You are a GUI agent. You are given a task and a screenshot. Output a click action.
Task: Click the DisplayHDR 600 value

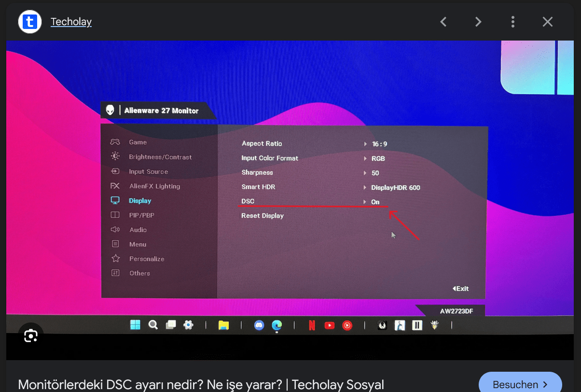point(396,187)
